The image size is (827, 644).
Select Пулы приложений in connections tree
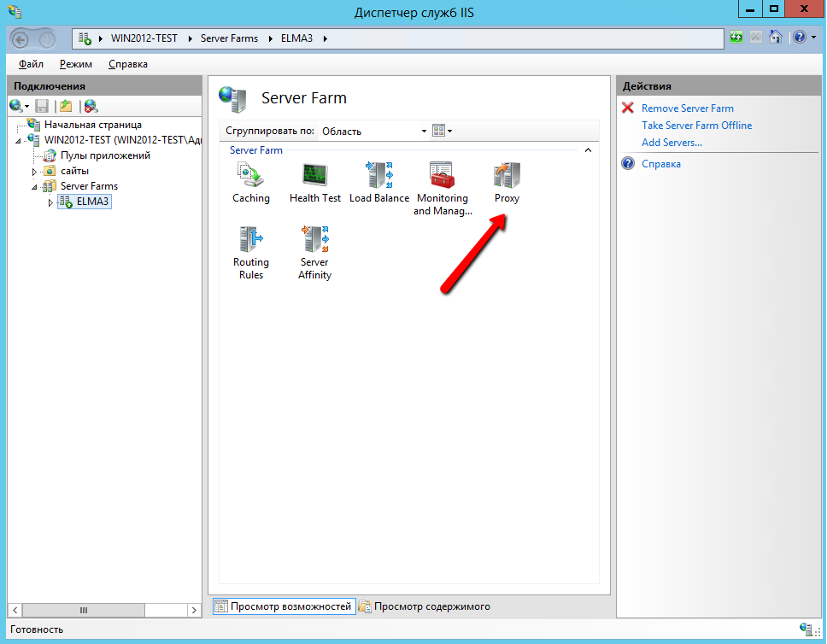105,155
